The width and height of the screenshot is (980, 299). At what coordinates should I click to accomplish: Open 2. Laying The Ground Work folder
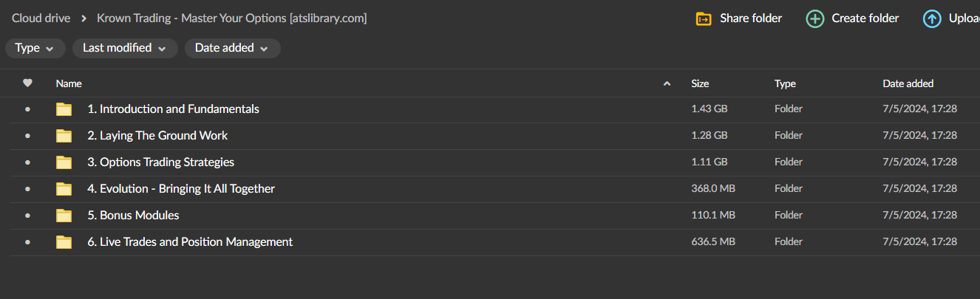coord(163,136)
